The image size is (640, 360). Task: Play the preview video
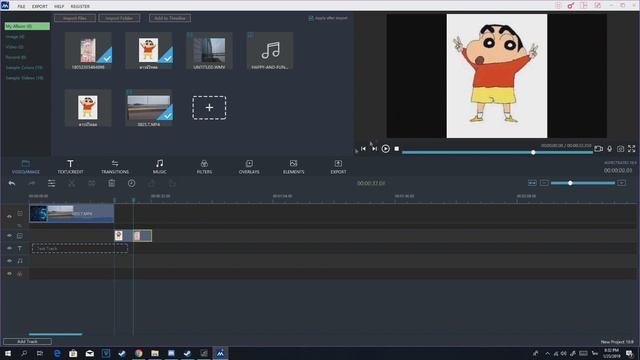click(x=385, y=149)
